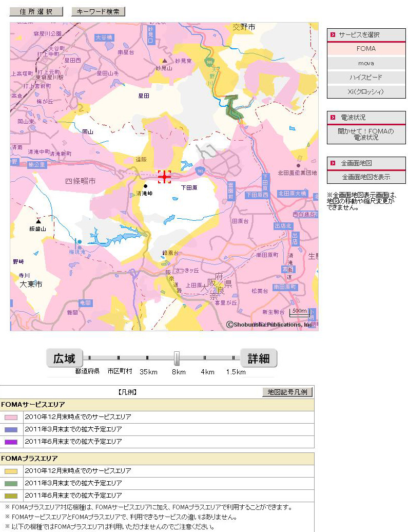Viewport: 408px width, 532px height.
Task: Click the 寝屋川公園 label on the map
Action: click(x=48, y=33)
